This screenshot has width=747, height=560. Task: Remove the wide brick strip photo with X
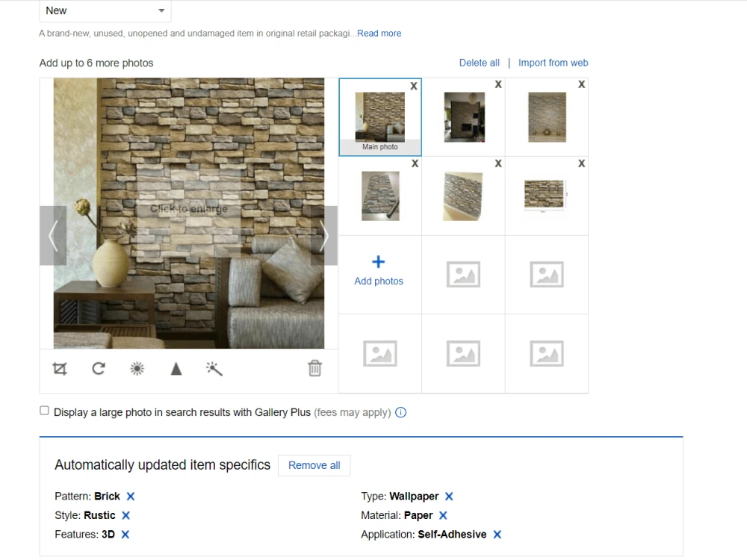582,164
